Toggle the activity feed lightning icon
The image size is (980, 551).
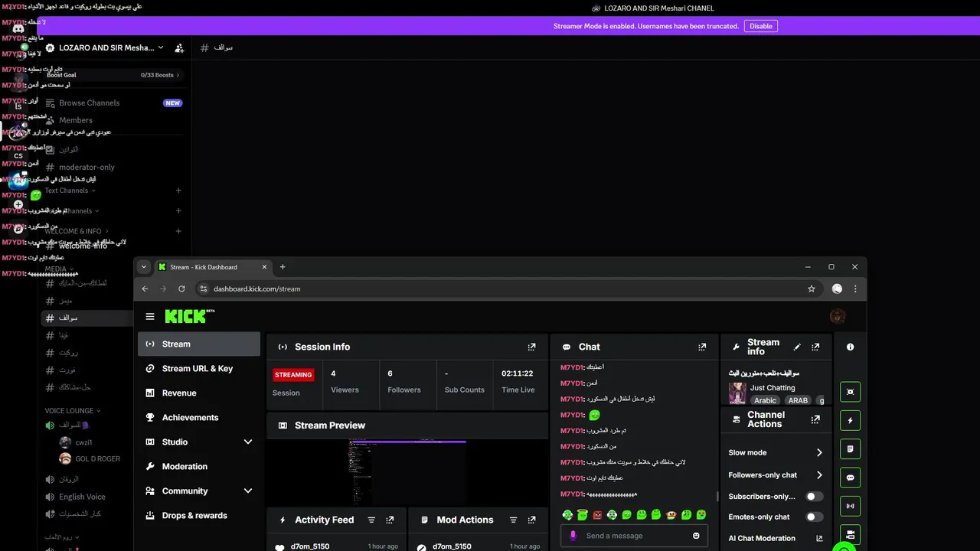pyautogui.click(x=850, y=420)
